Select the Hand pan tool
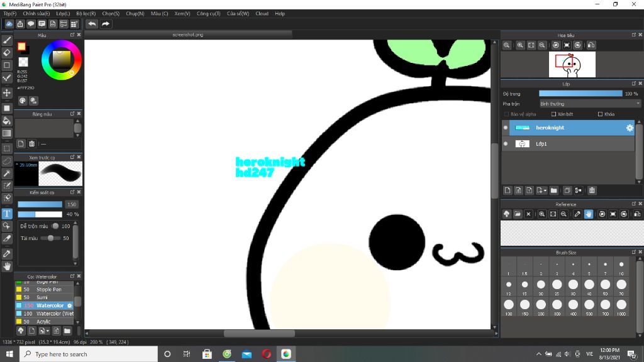644x362 pixels. (x=6, y=266)
